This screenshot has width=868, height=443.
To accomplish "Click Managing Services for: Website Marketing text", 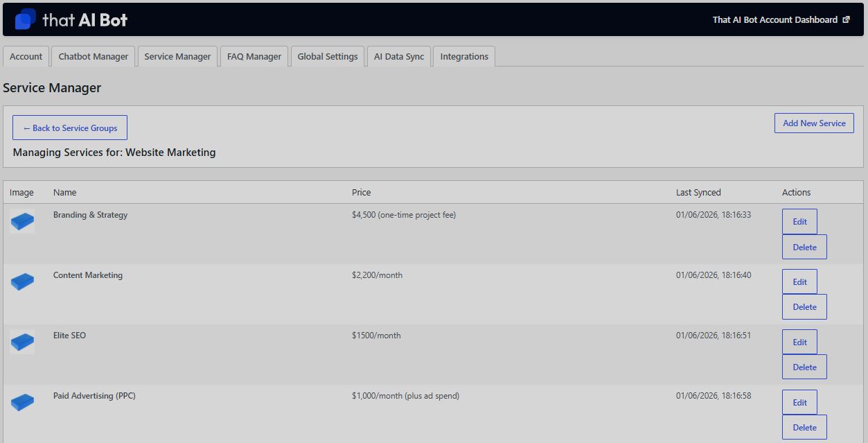I will click(x=114, y=153).
